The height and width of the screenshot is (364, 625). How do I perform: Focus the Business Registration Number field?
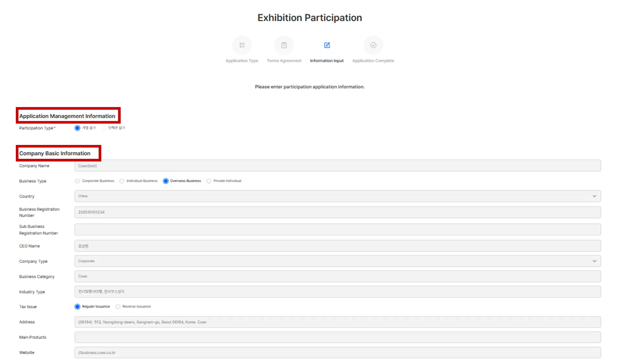tap(337, 213)
